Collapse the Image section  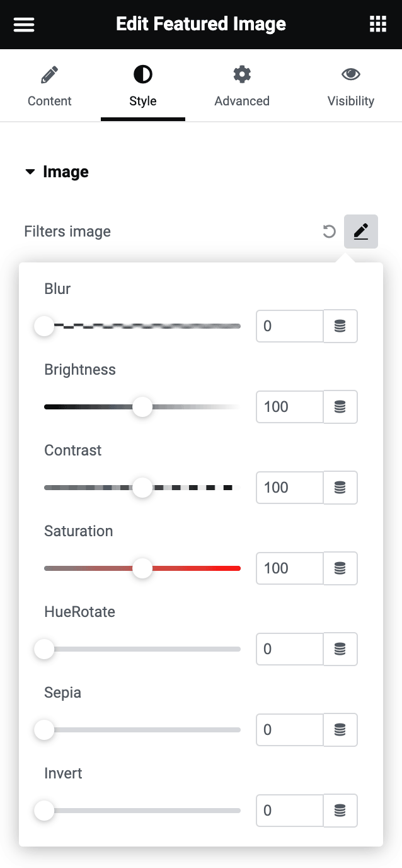coord(57,172)
